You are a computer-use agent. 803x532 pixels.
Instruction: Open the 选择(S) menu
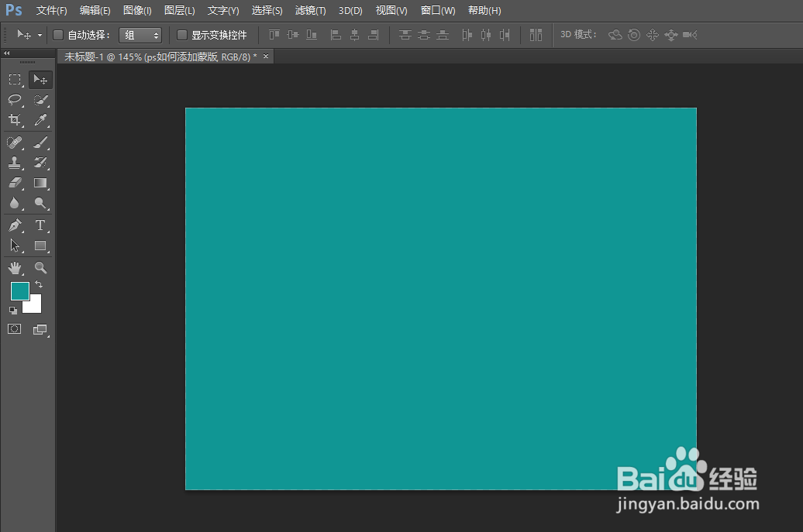pos(267,10)
